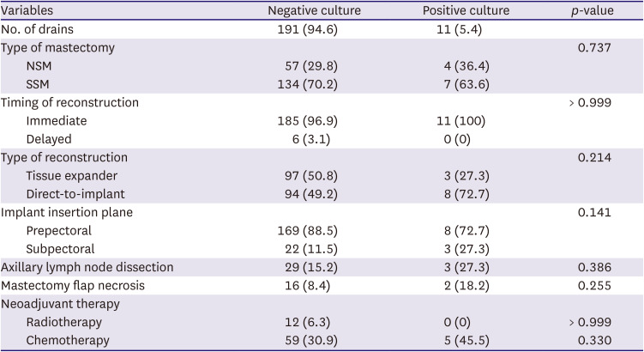
Task: Select the Timing of reconstruction row label
Action: click(x=69, y=102)
